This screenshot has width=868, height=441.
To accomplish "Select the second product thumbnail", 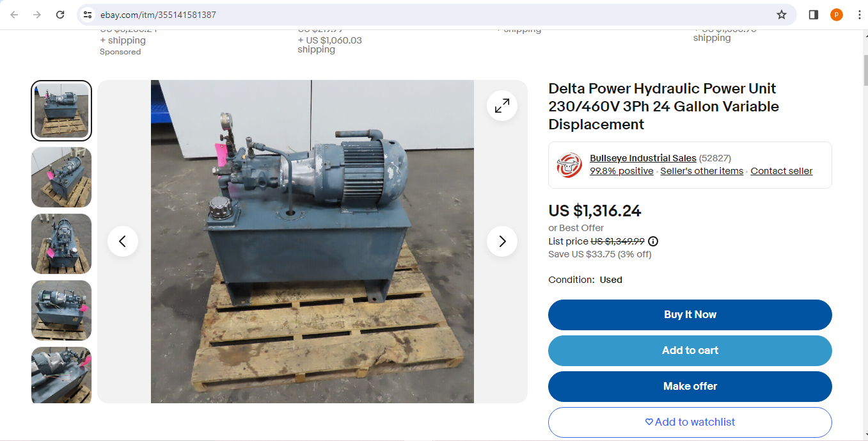I will [61, 177].
